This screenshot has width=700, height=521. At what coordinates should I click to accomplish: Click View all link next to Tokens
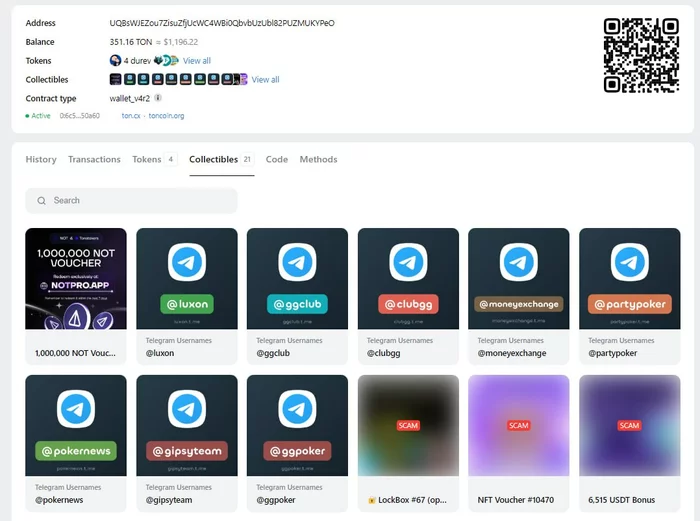point(197,61)
